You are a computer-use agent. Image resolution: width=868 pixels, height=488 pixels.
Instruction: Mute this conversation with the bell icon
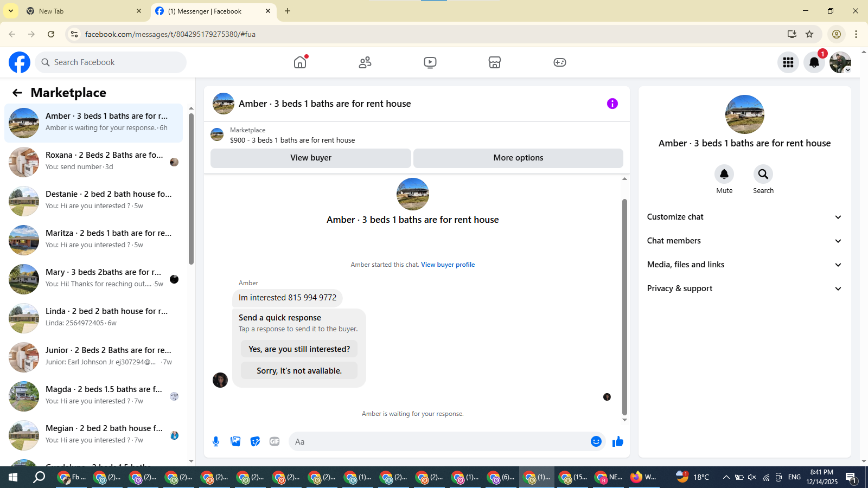tap(724, 174)
